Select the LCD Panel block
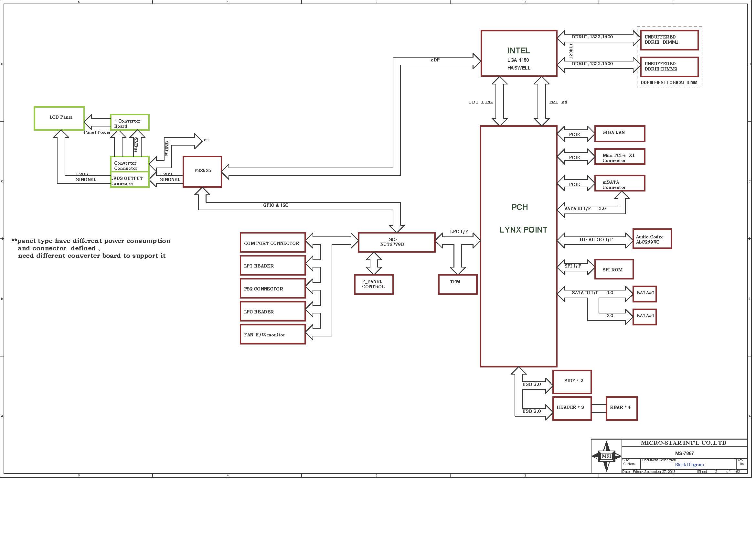 (x=59, y=118)
